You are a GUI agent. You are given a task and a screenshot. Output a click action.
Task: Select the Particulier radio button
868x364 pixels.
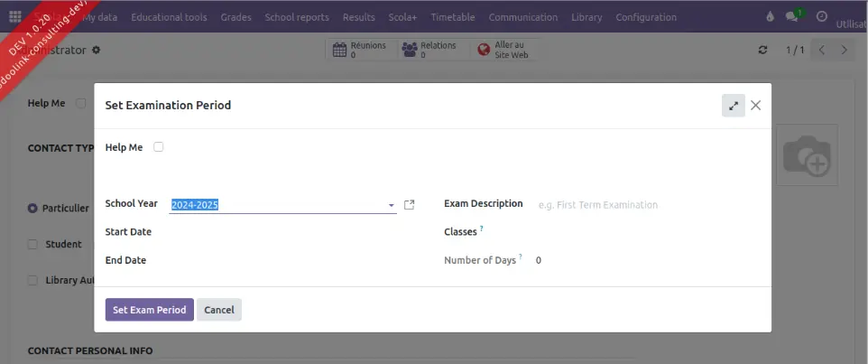32,208
